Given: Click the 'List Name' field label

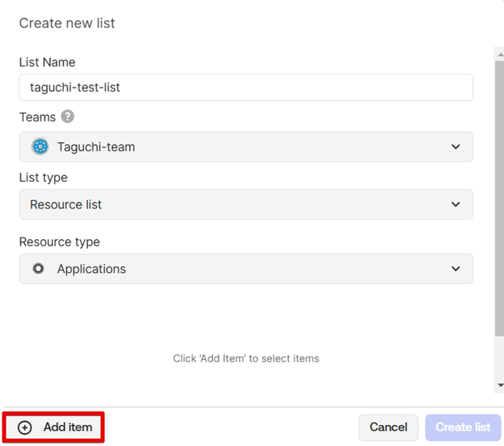Looking at the screenshot, I should (47, 62).
